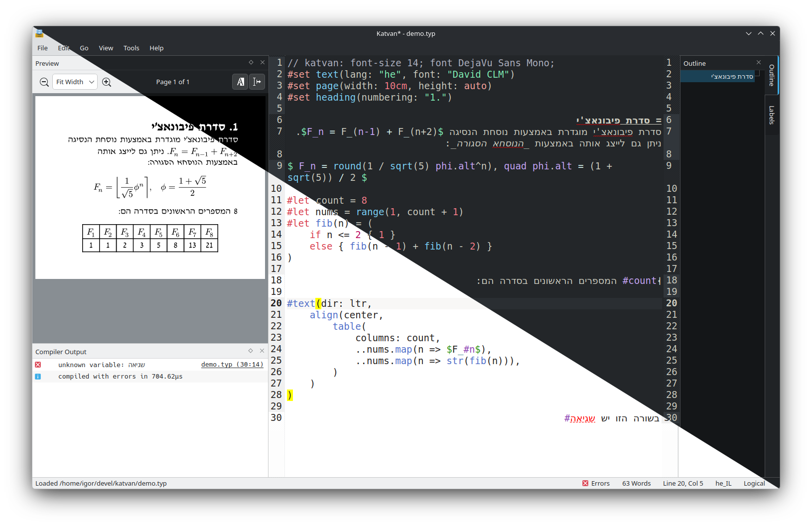Image resolution: width=812 pixels, height=527 pixels.
Task: Open the Tools menu
Action: 132,48
